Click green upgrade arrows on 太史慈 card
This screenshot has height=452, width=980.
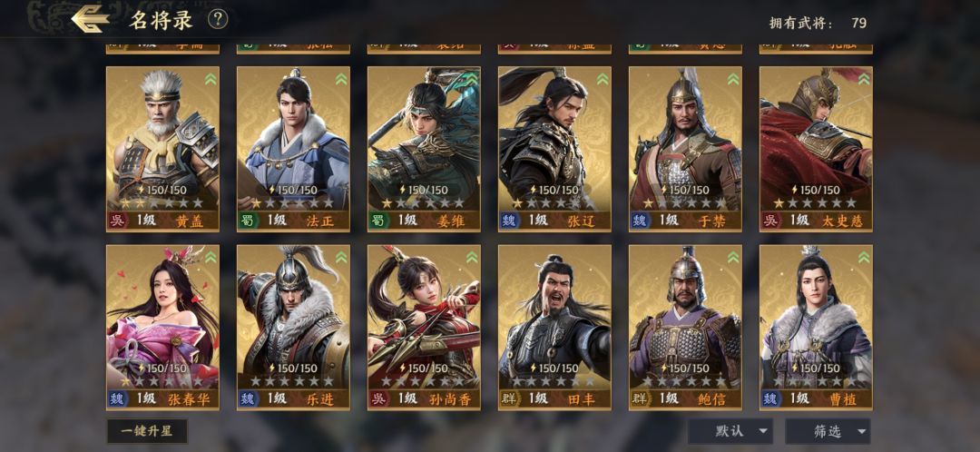tap(864, 79)
